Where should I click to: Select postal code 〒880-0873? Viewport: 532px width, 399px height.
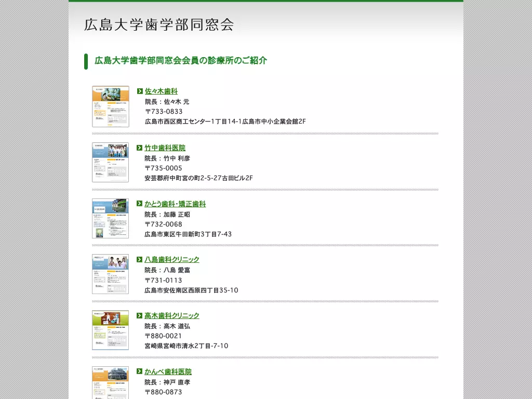tap(163, 392)
